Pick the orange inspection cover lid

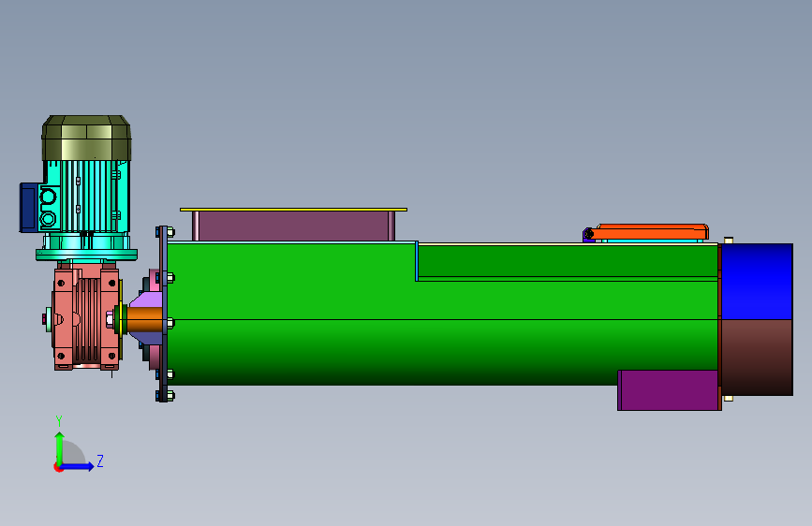pos(652,231)
